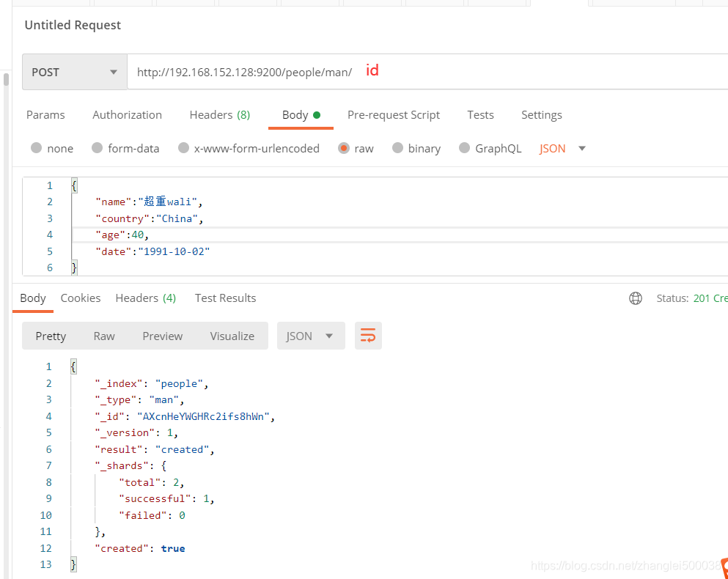Image resolution: width=728 pixels, height=579 pixels.
Task: Open the JSON raw body format dropdown
Action: click(562, 149)
